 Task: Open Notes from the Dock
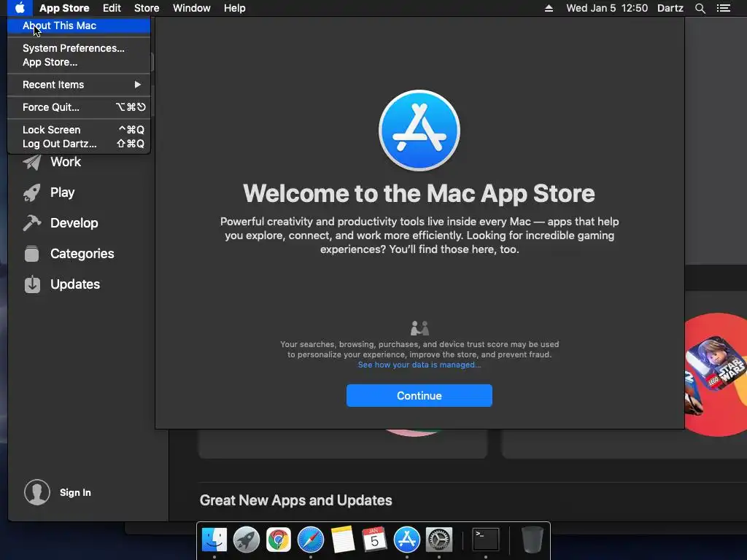pos(343,540)
